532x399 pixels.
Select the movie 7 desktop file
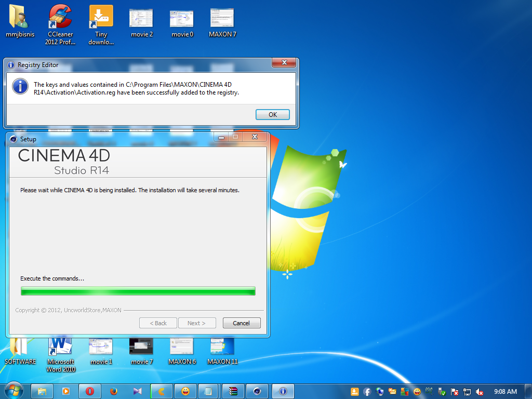click(x=141, y=352)
